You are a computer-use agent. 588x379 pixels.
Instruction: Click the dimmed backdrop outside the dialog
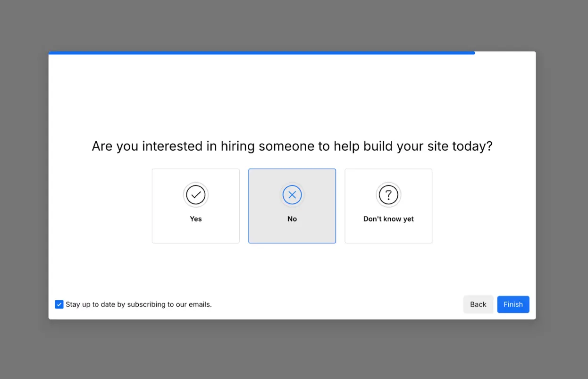point(24,189)
